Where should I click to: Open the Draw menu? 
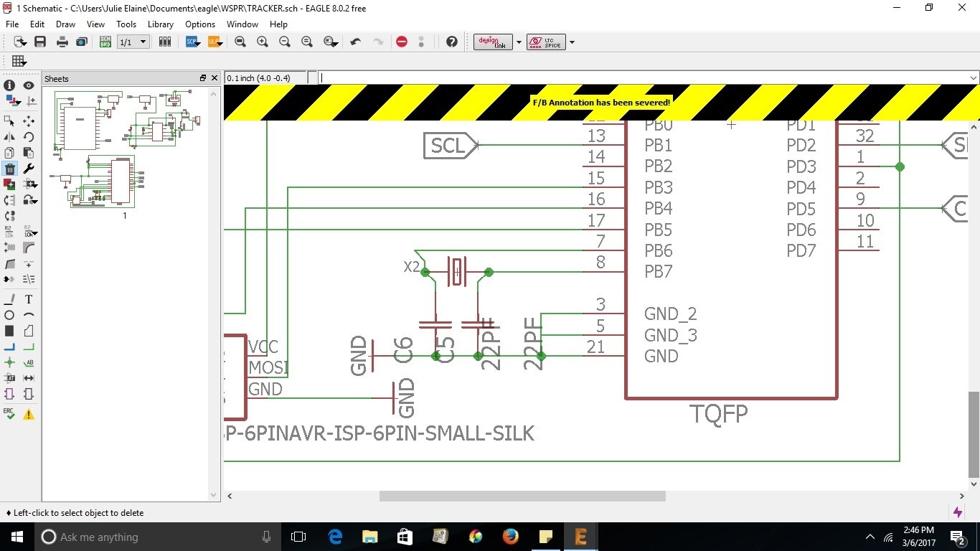(x=65, y=24)
